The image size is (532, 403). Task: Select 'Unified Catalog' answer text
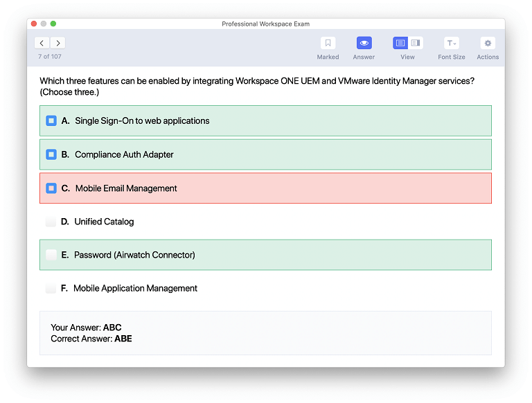click(x=104, y=222)
